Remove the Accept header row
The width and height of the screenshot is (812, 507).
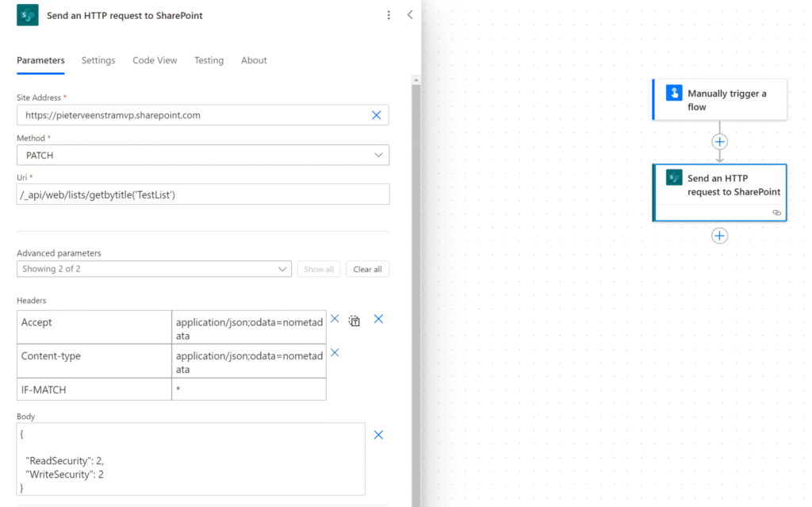coord(335,319)
